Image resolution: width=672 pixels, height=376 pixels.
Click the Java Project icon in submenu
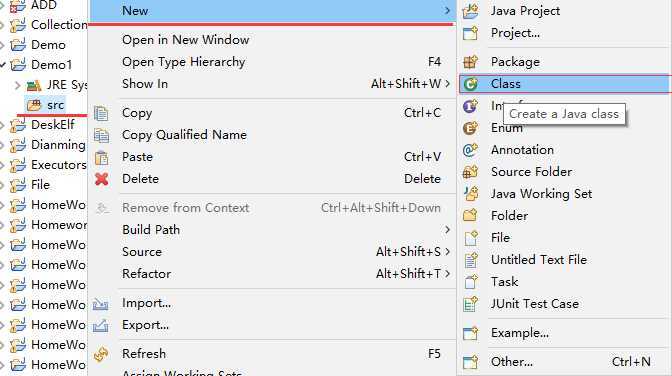point(470,11)
